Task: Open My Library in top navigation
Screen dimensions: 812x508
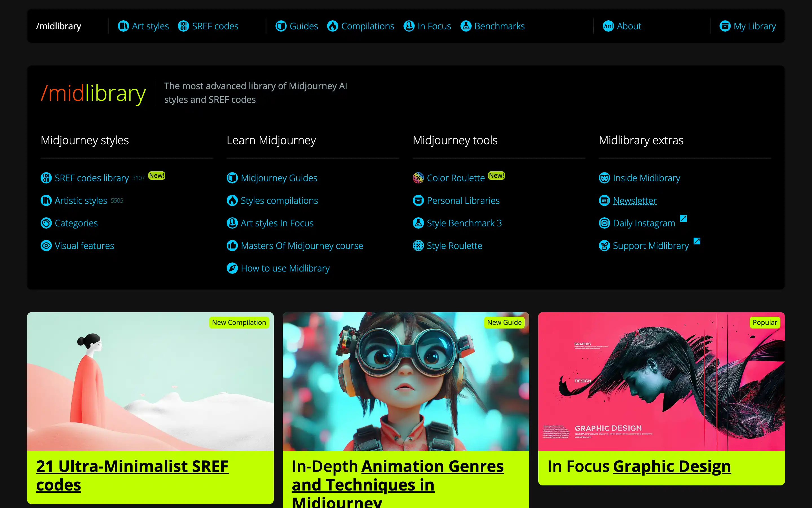Action: (754, 26)
